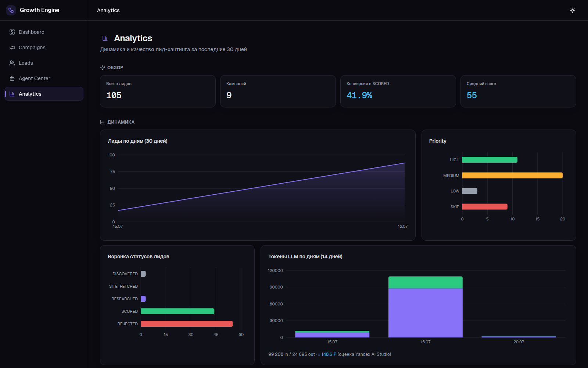Image resolution: width=588 pixels, height=368 pixels.
Task: Click the Конверсия в SCORED value 41.9%
Action: click(359, 95)
